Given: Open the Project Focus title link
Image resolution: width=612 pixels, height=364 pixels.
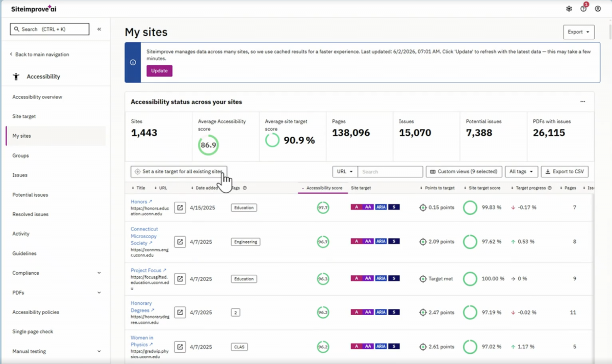Looking at the screenshot, I should (148, 270).
